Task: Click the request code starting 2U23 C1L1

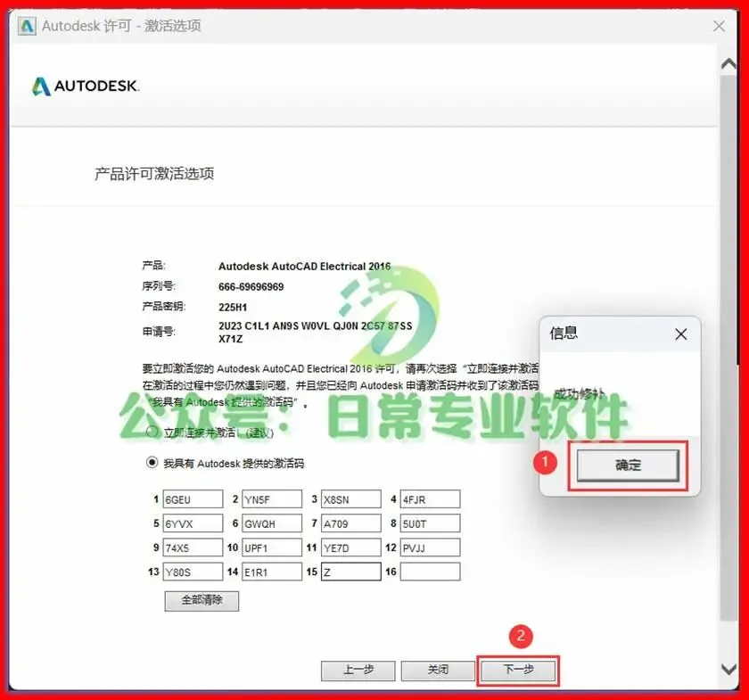Action: pyautogui.click(x=315, y=332)
